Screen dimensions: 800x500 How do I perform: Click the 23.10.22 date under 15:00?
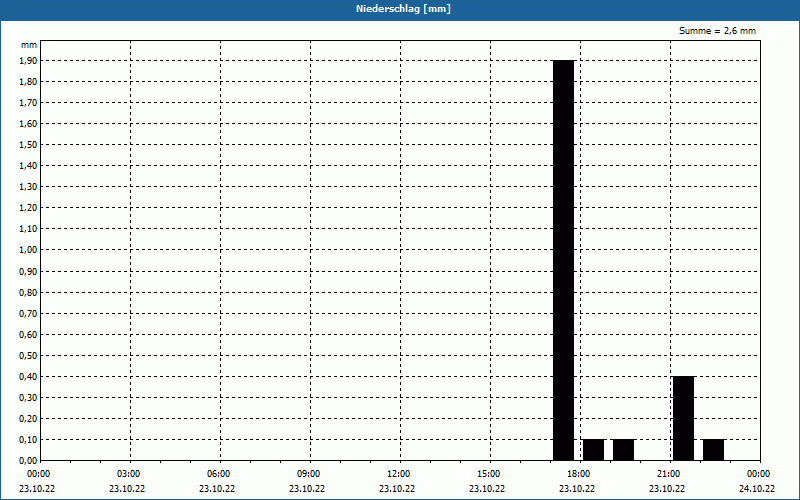coord(487,489)
